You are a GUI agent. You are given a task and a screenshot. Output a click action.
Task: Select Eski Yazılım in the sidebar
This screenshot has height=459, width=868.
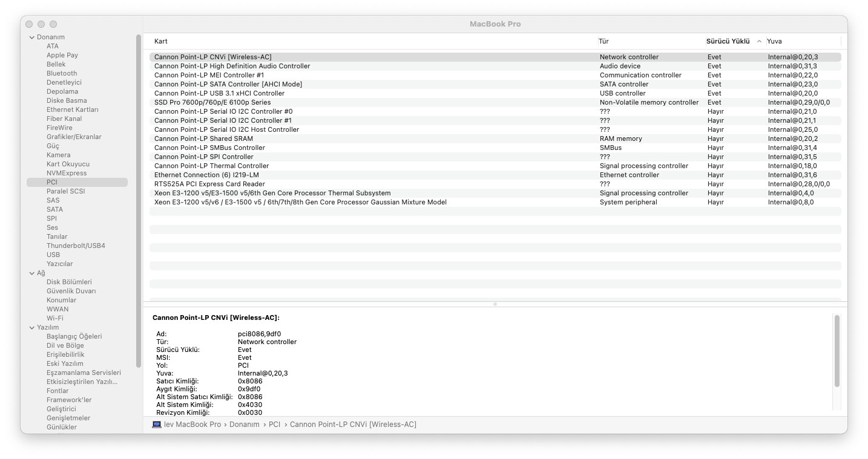coord(65,363)
